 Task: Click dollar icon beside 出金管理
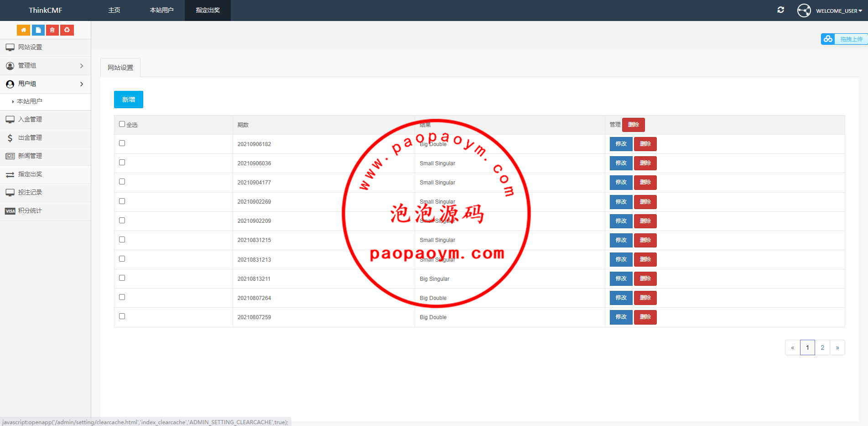click(x=10, y=138)
